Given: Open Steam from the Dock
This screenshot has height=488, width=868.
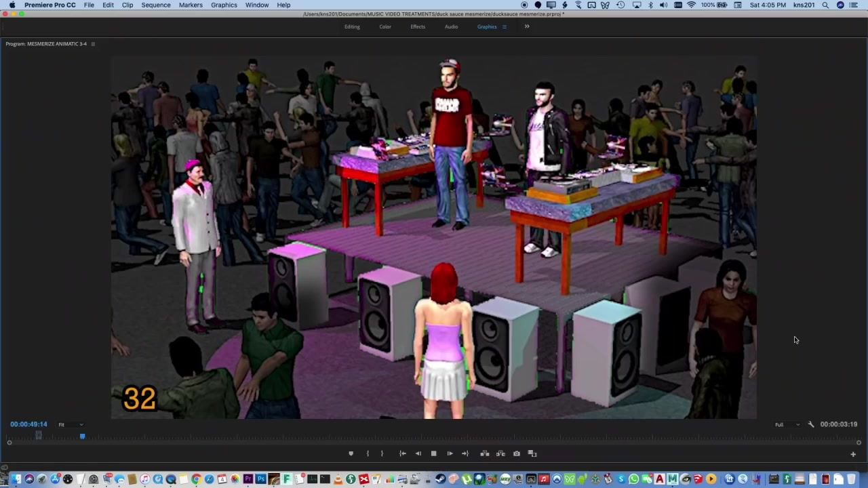Looking at the screenshot, I should tap(441, 480).
